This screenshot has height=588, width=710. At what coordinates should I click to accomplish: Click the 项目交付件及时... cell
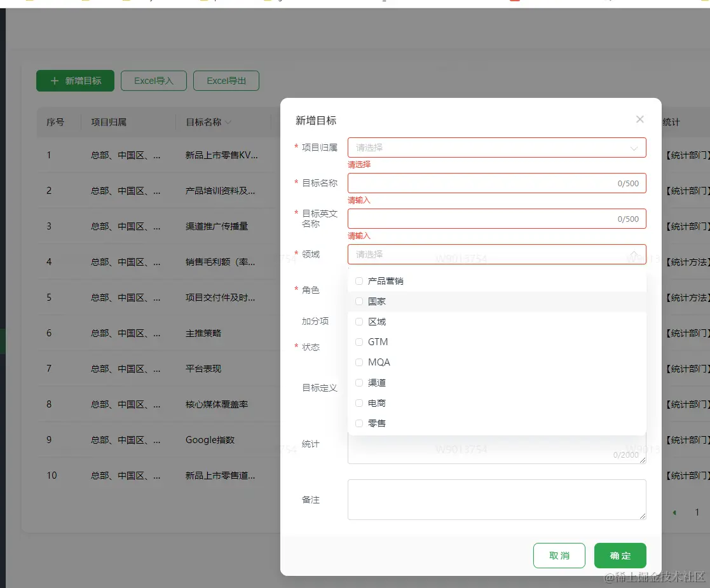coord(220,297)
